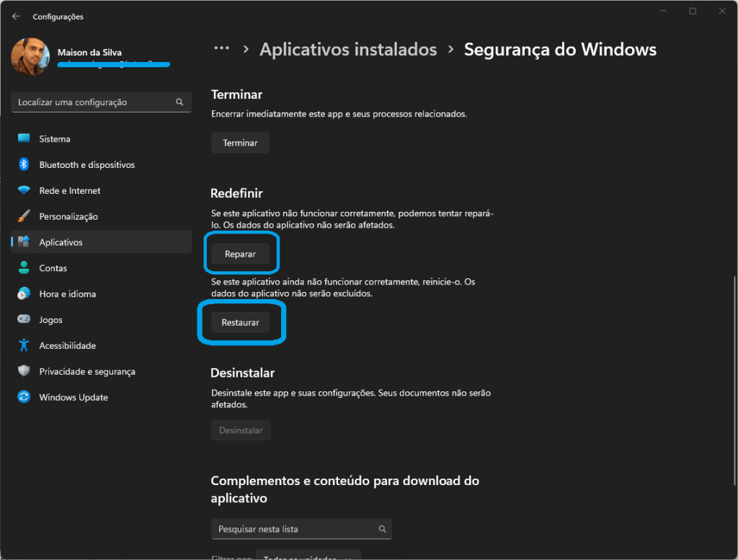Image resolution: width=738 pixels, height=560 pixels.
Task: Go back with the arrow icon
Action: pos(16,17)
